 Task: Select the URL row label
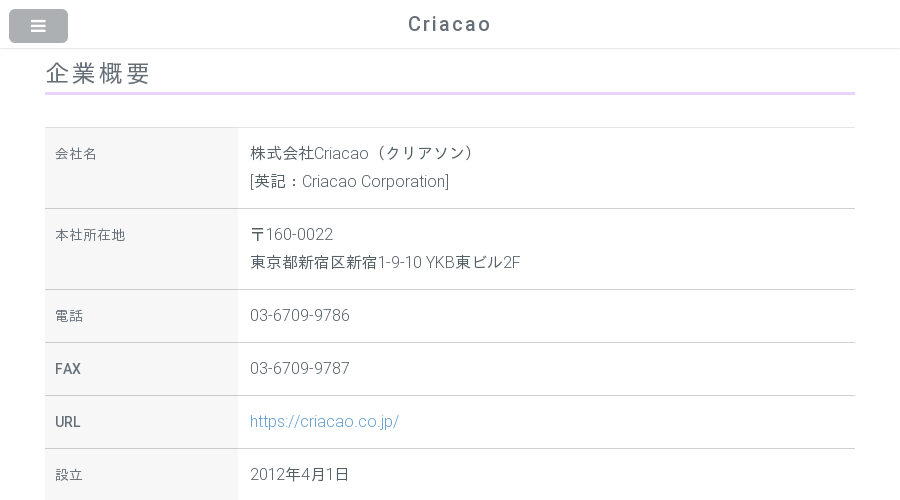[68, 422]
